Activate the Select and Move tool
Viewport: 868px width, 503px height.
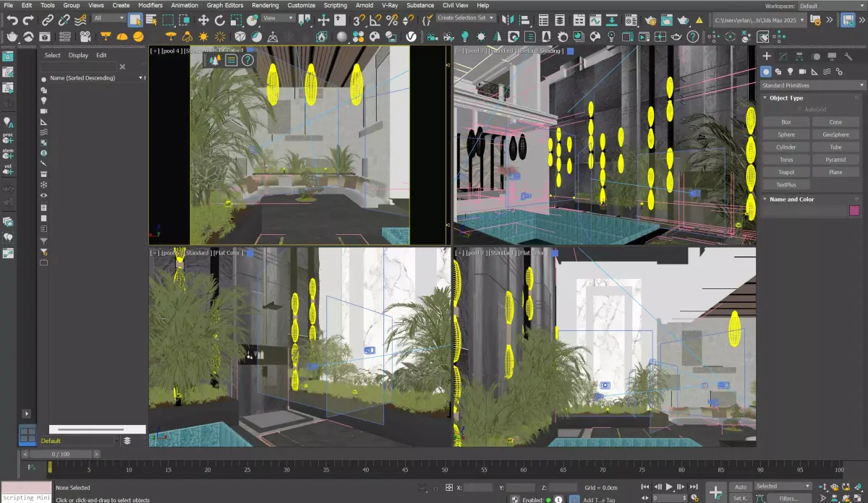[x=204, y=20]
